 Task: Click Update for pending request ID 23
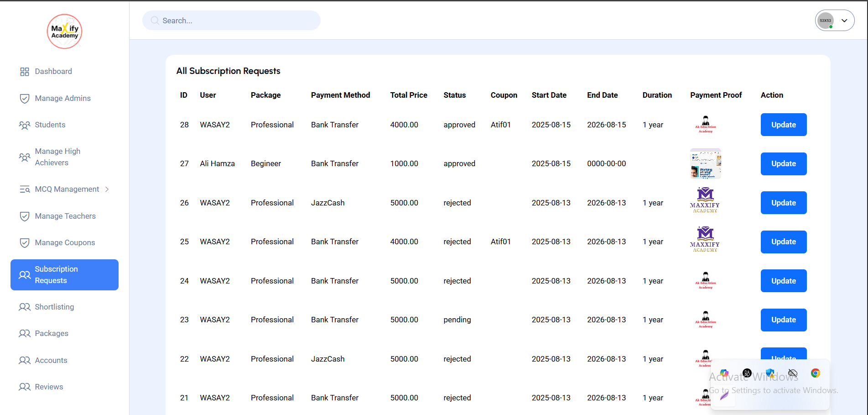783,320
